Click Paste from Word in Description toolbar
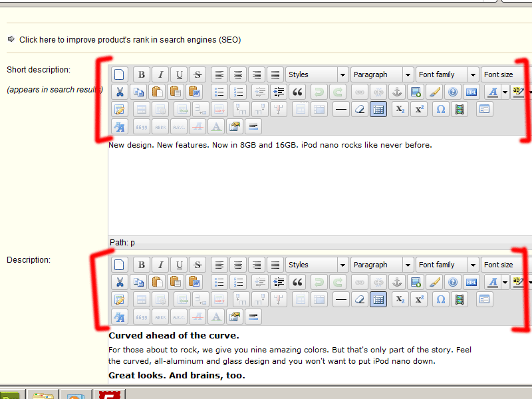This screenshot has height=399, width=532. tap(194, 282)
